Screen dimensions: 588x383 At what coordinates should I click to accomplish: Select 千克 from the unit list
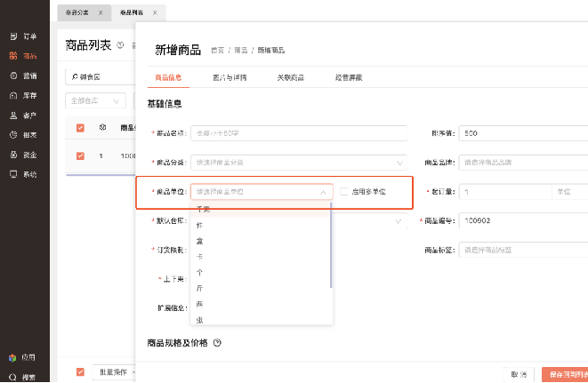pos(204,210)
